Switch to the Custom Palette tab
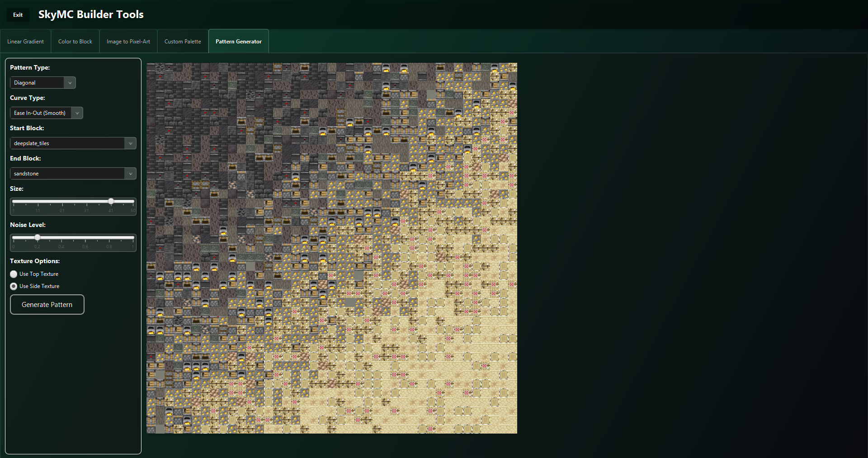This screenshot has height=458, width=868. 182,41
